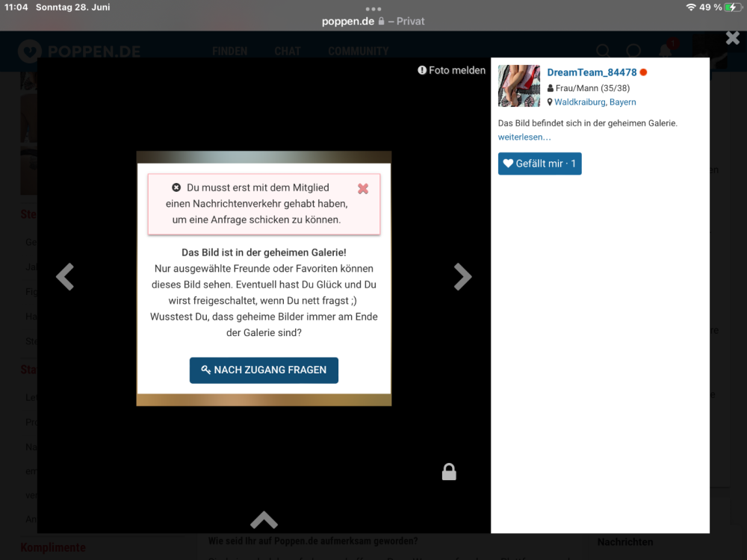Click the search magnifier icon in header
Image resolution: width=747 pixels, height=560 pixels.
[x=603, y=51]
